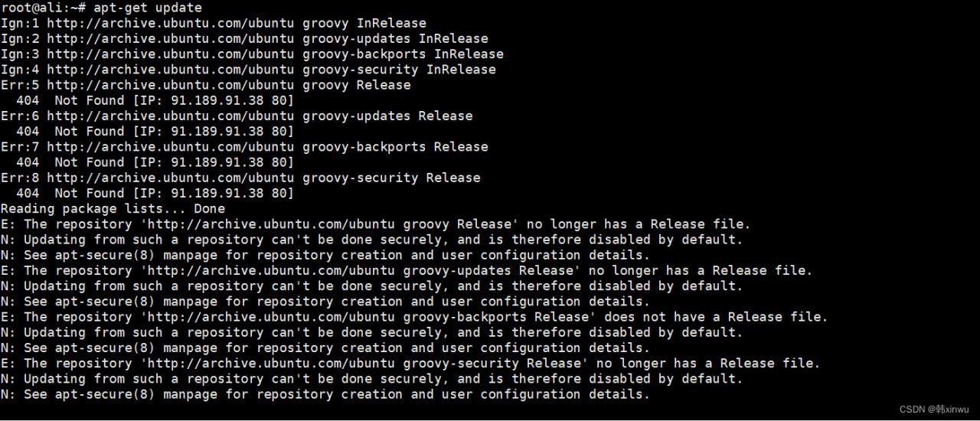
Task: Open the URL on the Err:7 line
Action: tap(170, 146)
